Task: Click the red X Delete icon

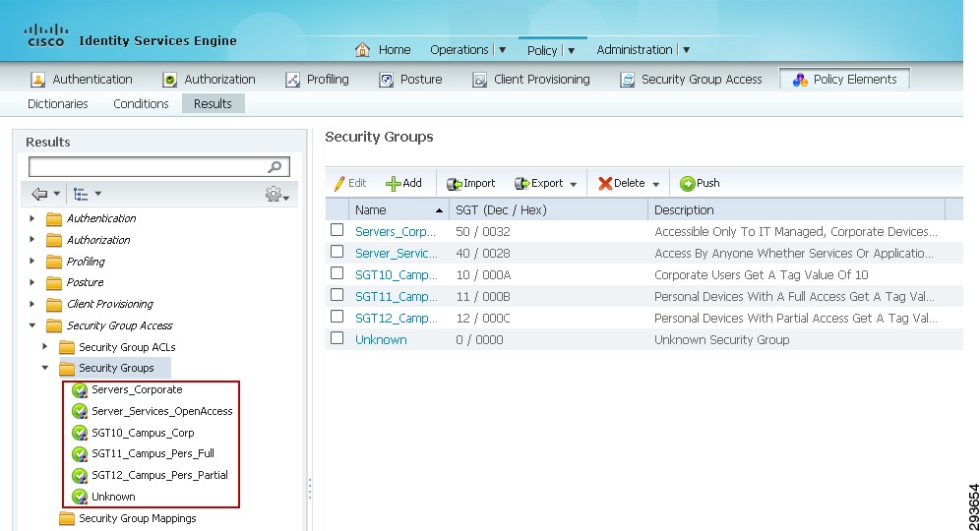Action: tap(604, 184)
